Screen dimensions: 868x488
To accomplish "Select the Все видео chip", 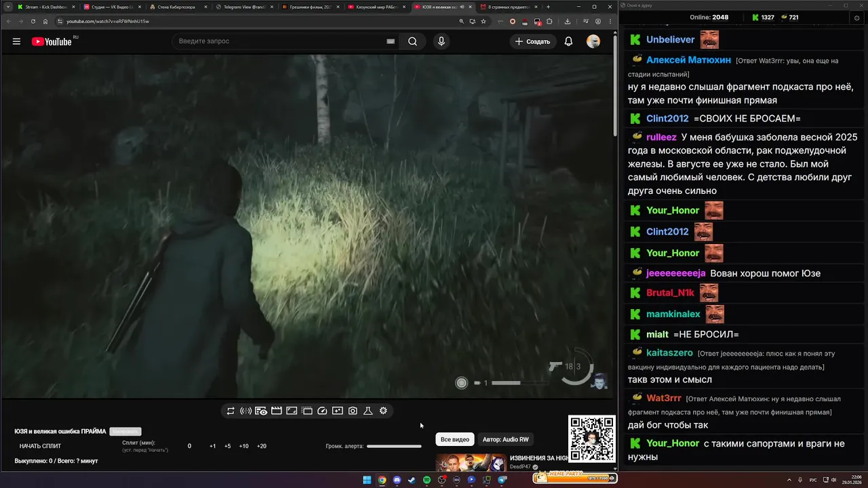I will click(454, 439).
